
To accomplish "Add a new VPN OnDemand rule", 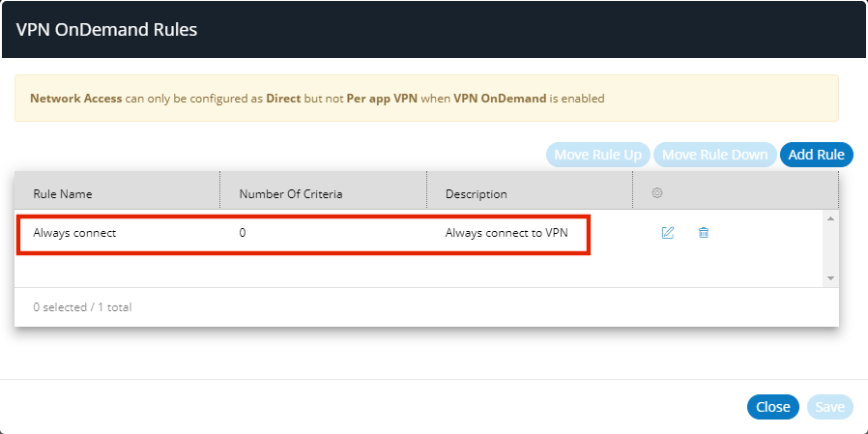I will (816, 155).
